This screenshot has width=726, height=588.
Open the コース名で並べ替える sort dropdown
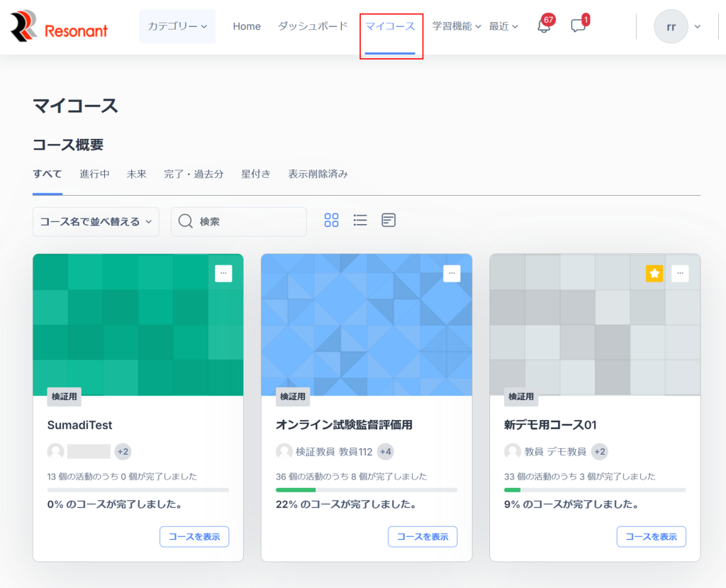click(x=96, y=221)
